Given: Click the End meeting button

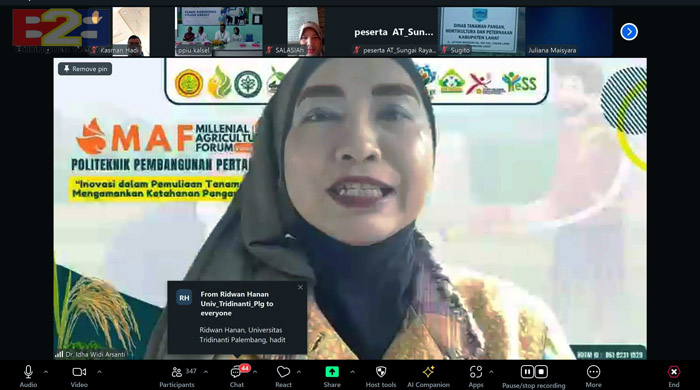Looking at the screenshot, I should click(674, 372).
